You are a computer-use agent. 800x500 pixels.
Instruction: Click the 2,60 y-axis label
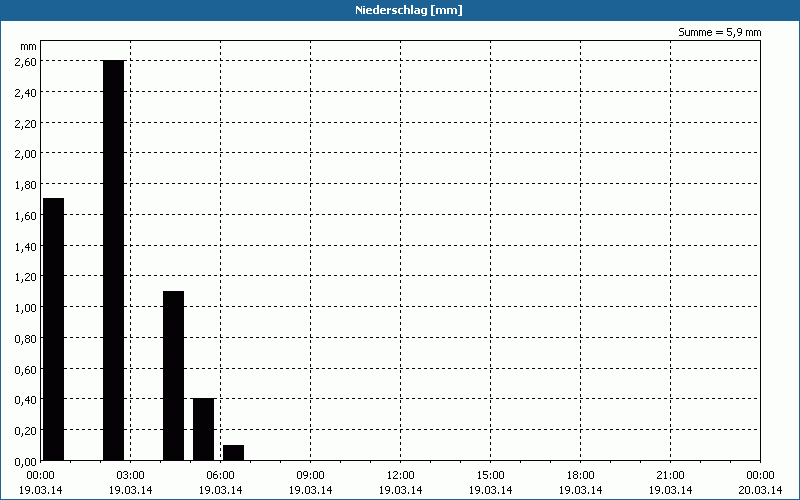[x=26, y=61]
